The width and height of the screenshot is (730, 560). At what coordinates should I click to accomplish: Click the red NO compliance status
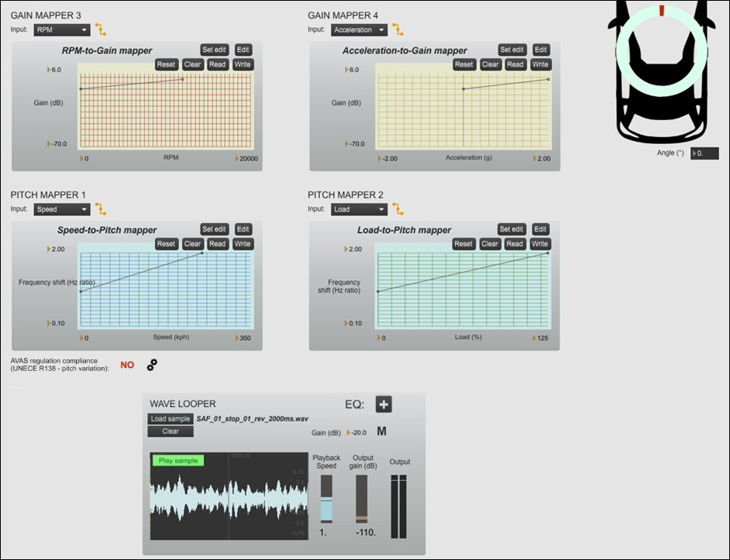(x=127, y=365)
